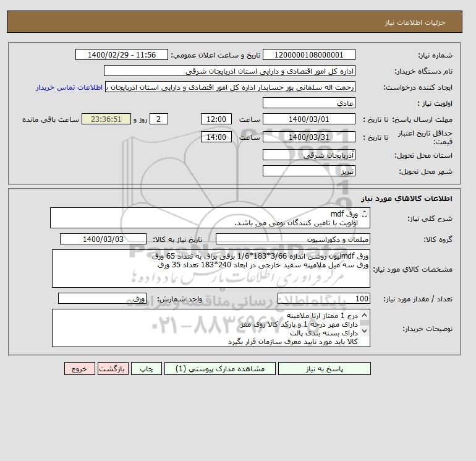The width and height of the screenshot is (476, 461).
Task: Click the response deadline time 12:00
Action: 216,119
